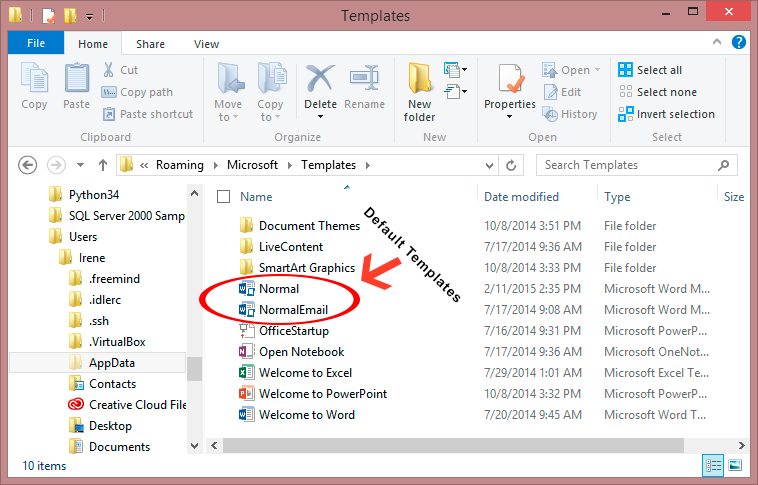Click Microsoft in the address path
The image size is (758, 485).
[x=252, y=165]
